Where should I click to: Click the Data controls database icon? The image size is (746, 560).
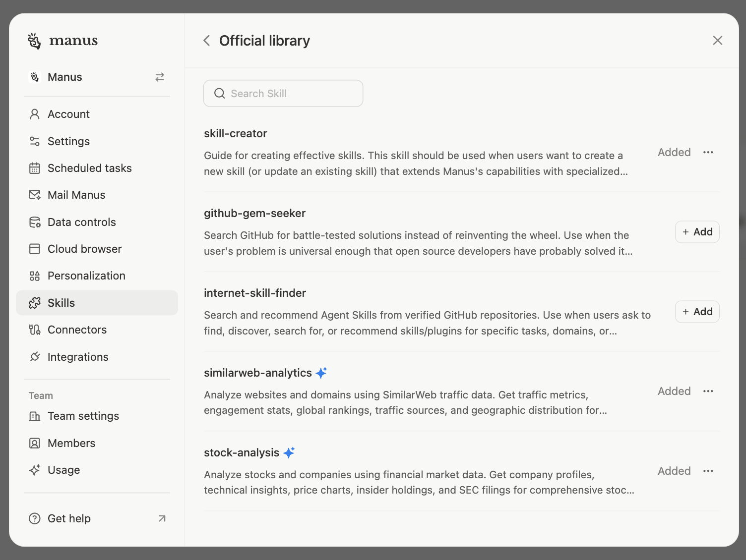[35, 222]
